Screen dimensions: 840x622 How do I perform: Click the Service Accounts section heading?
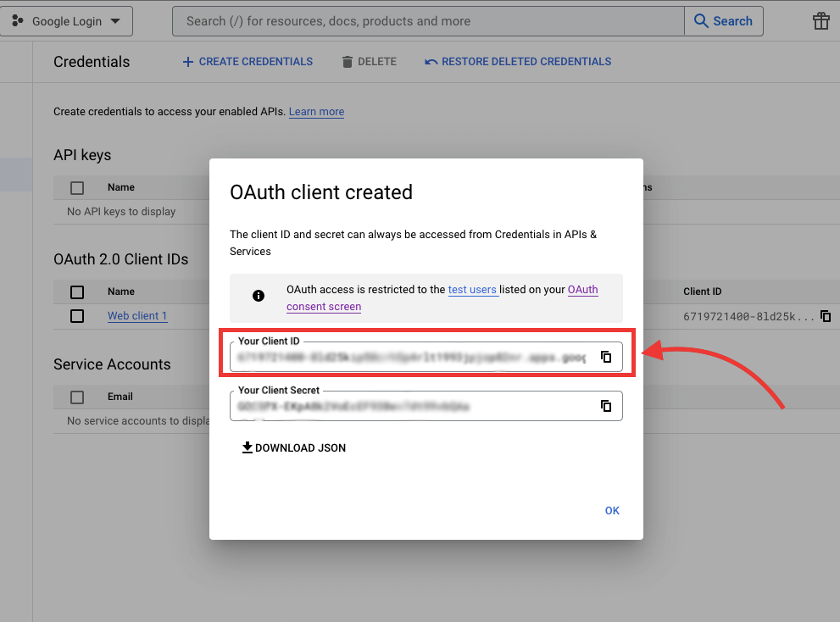(x=112, y=364)
